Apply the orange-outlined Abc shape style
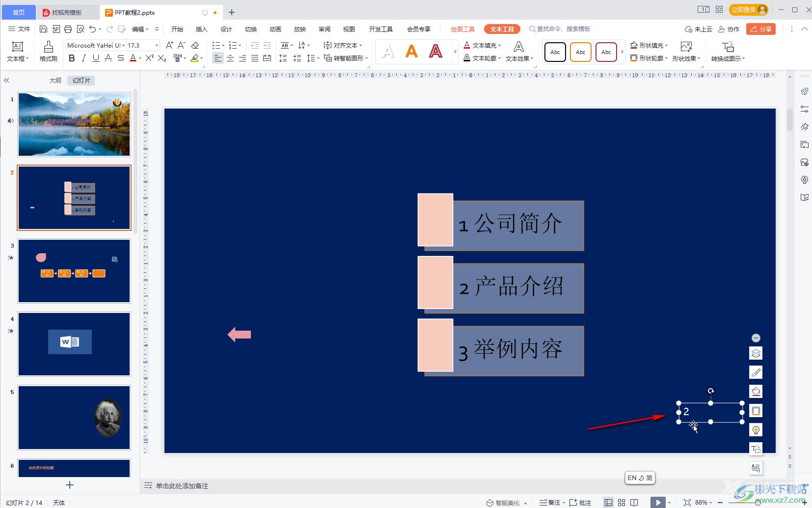This screenshot has width=812, height=508. coord(581,52)
